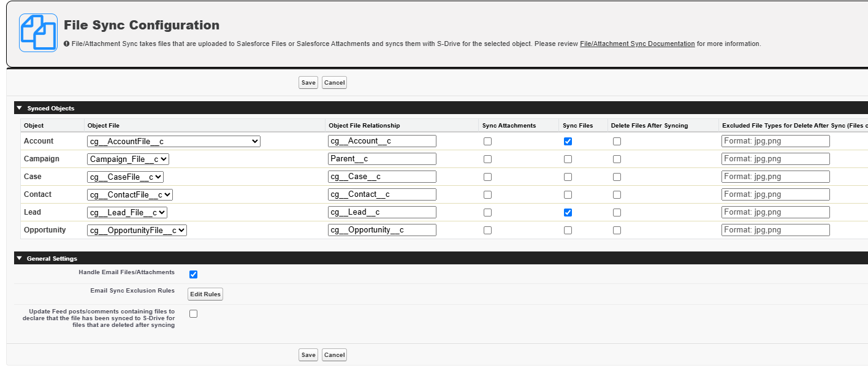Click the top Save button
The width and height of the screenshot is (868, 368).
click(308, 83)
